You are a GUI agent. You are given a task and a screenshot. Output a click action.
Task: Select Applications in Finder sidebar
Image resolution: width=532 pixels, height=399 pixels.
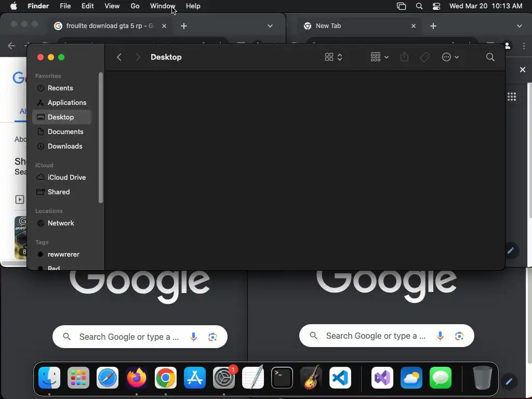(62, 102)
